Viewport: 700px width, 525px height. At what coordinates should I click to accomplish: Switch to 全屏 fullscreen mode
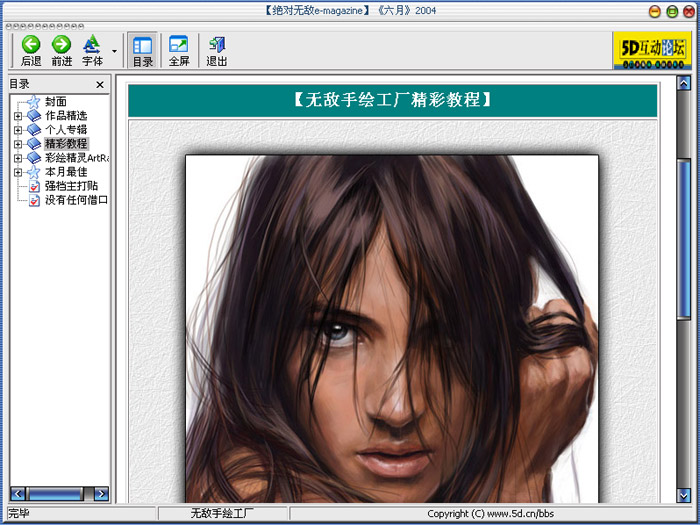pyautogui.click(x=179, y=50)
